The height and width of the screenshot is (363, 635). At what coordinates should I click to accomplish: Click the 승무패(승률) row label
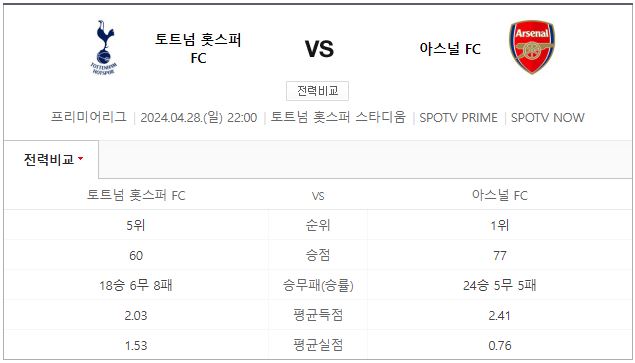pos(318,285)
